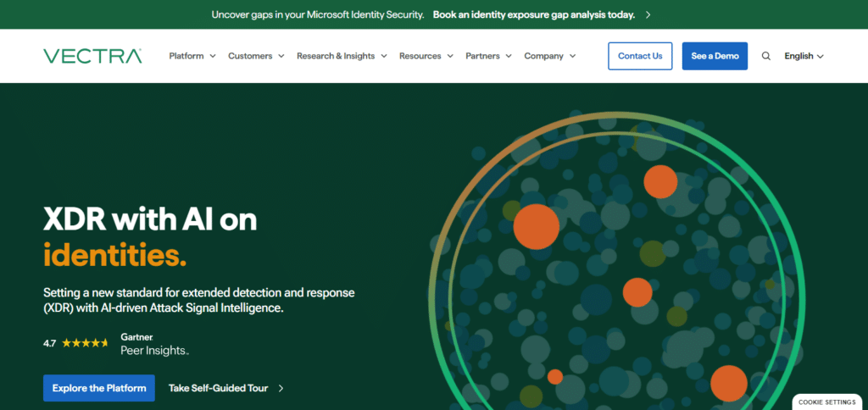Viewport: 868px width, 410px height.
Task: Click the See a Demo button
Action: click(x=715, y=56)
